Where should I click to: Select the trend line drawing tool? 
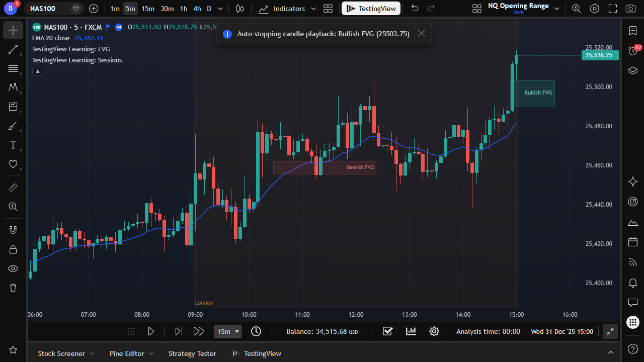pos(13,49)
